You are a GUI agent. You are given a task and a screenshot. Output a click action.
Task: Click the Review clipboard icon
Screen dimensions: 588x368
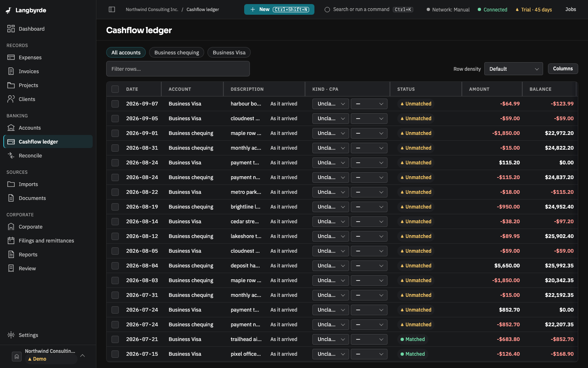pos(11,268)
